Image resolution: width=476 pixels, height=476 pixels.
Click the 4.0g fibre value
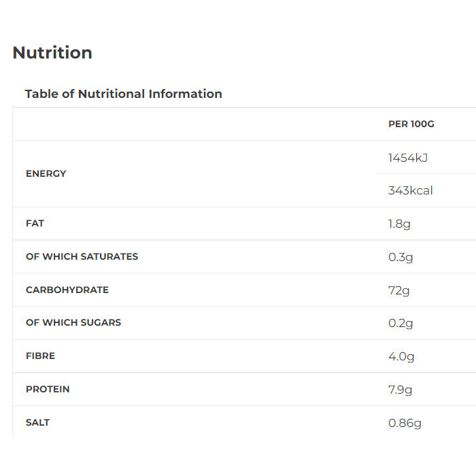401,356
